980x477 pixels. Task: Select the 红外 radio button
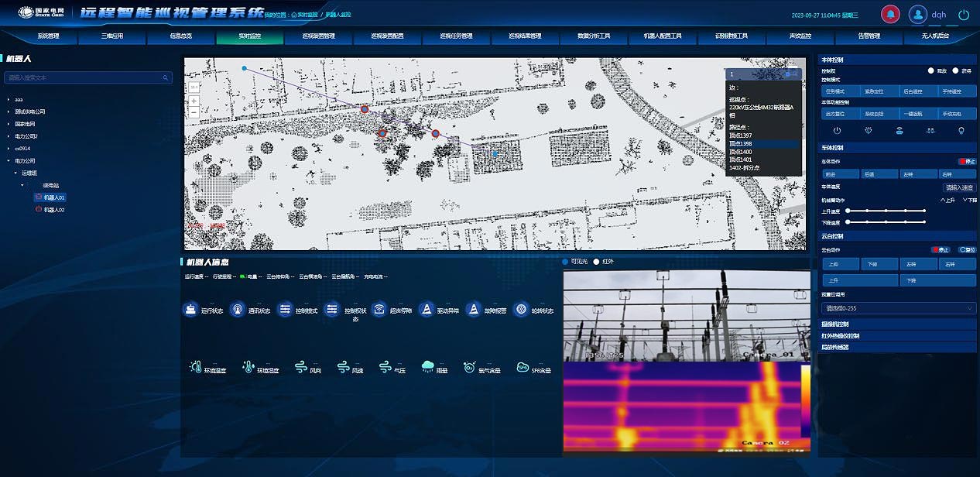(596, 262)
